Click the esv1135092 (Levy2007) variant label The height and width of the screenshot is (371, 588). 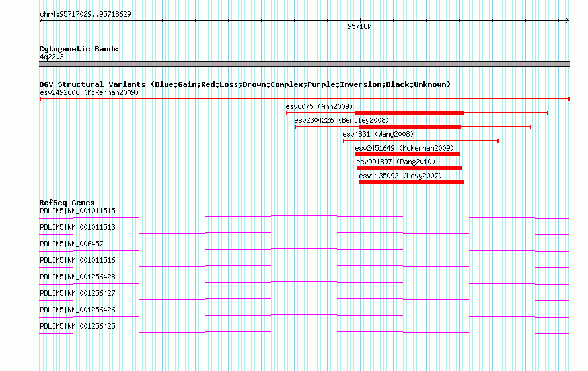coord(400,176)
